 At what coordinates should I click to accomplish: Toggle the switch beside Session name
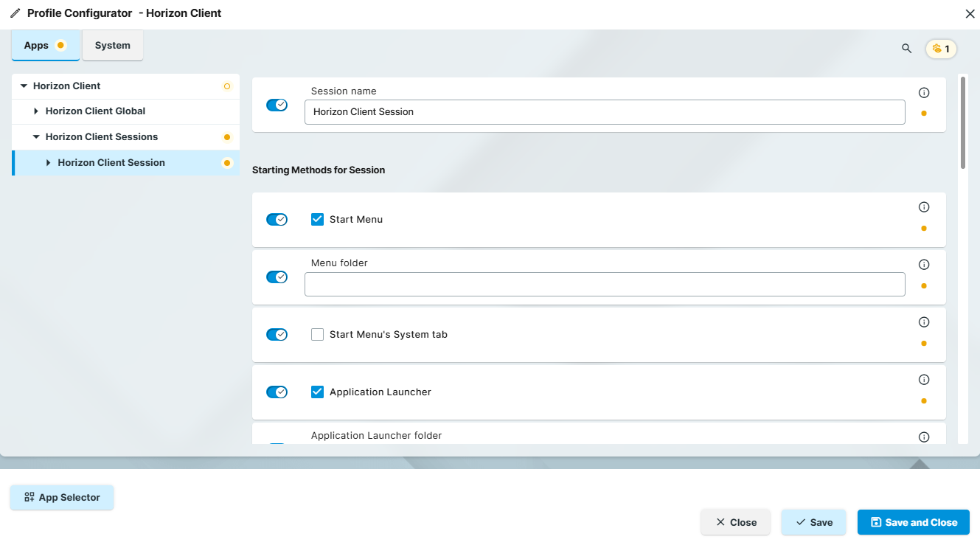click(x=277, y=105)
